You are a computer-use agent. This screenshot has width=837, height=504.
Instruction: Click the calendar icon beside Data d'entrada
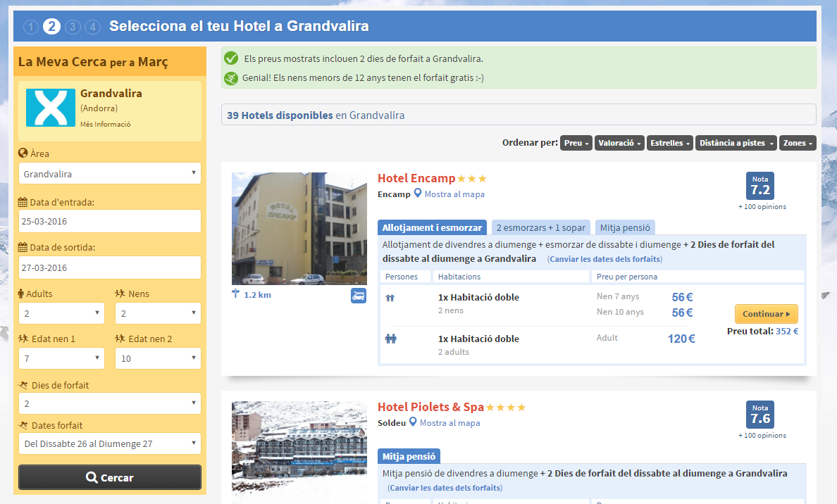[x=23, y=202]
